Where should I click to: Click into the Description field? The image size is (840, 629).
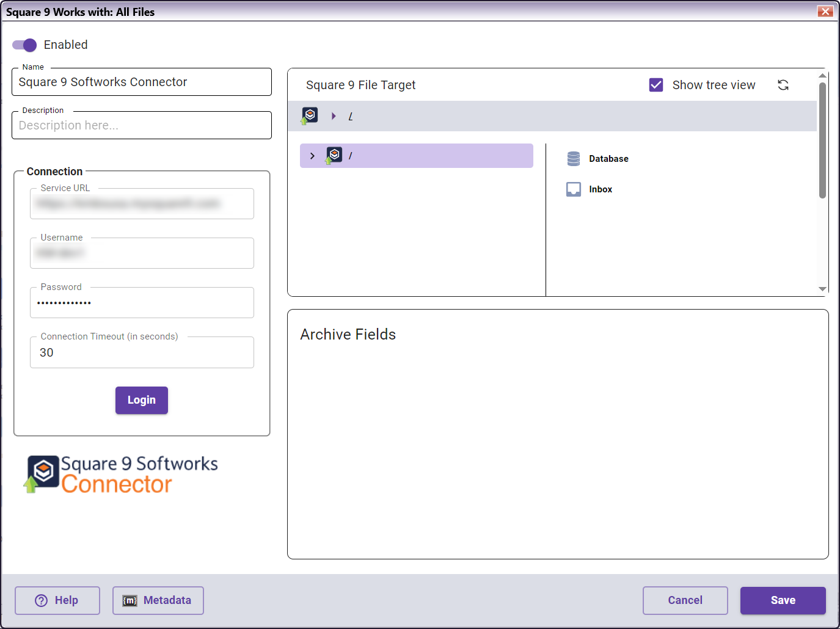142,125
